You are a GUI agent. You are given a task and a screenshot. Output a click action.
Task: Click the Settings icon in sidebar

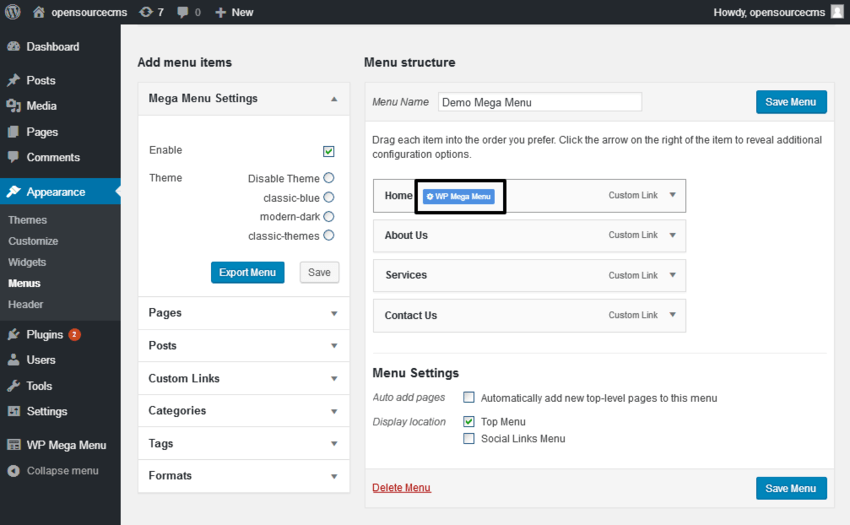click(x=14, y=411)
